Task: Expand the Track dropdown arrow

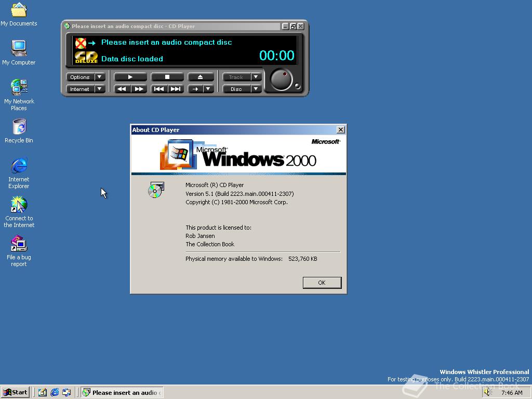Action: tap(256, 77)
